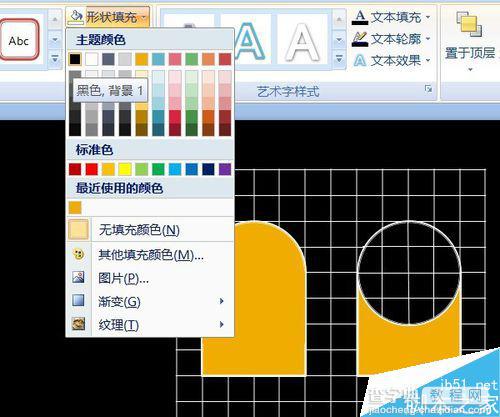
Task: Pick green standard color
Action: coord(158,169)
